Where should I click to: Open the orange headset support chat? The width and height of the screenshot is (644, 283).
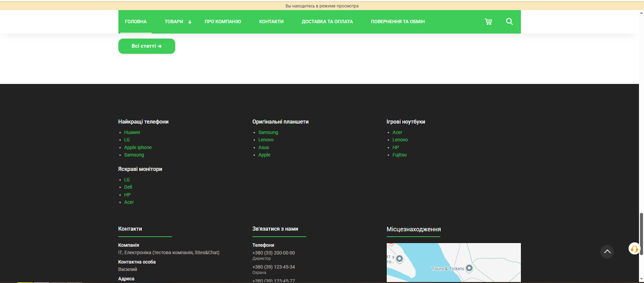coord(634,249)
